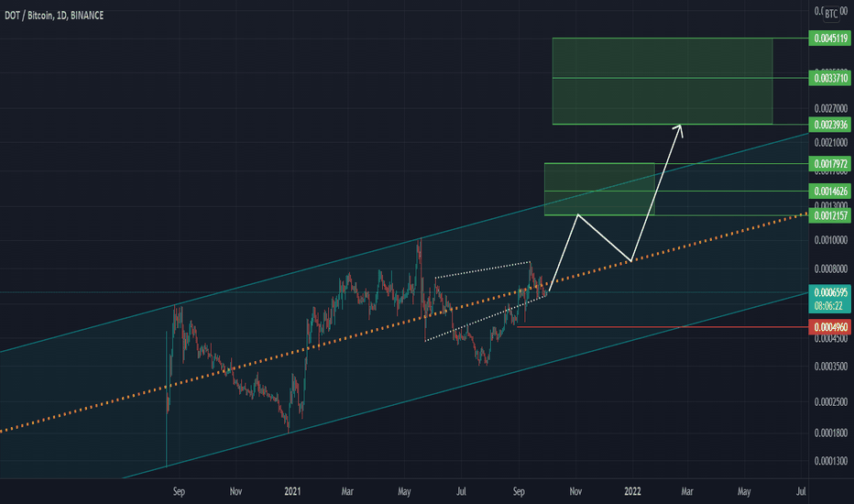This screenshot has width=854, height=504.
Task: Select the 0.0014626 green price label
Action: click(830, 192)
